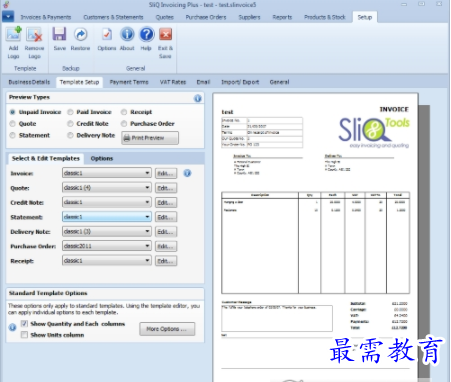Select Paid Invoice preview type
451x382 pixels.
pyautogui.click(x=70, y=112)
